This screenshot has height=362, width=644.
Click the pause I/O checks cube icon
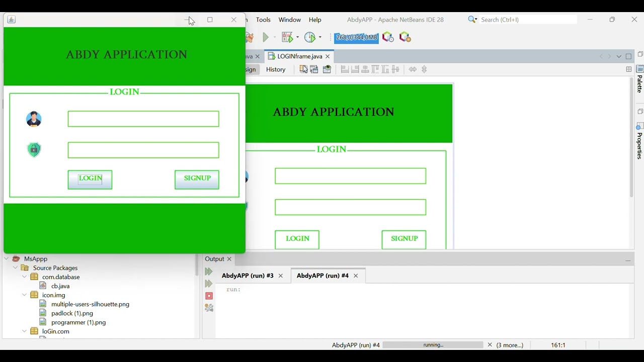(405, 37)
